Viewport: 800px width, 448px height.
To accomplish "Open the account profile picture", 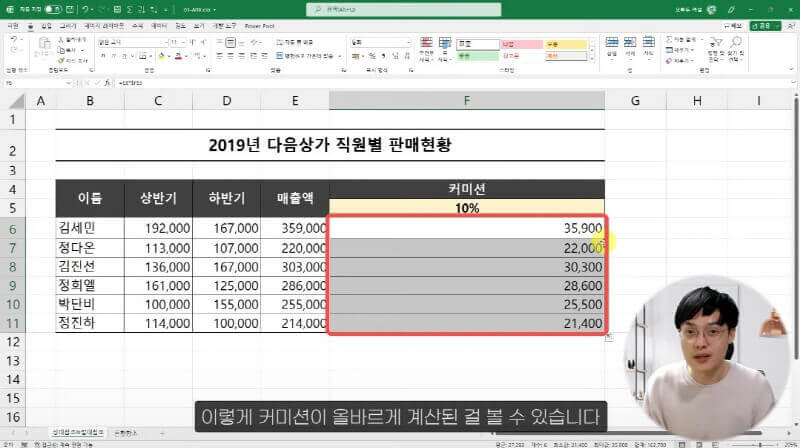I will [711, 10].
